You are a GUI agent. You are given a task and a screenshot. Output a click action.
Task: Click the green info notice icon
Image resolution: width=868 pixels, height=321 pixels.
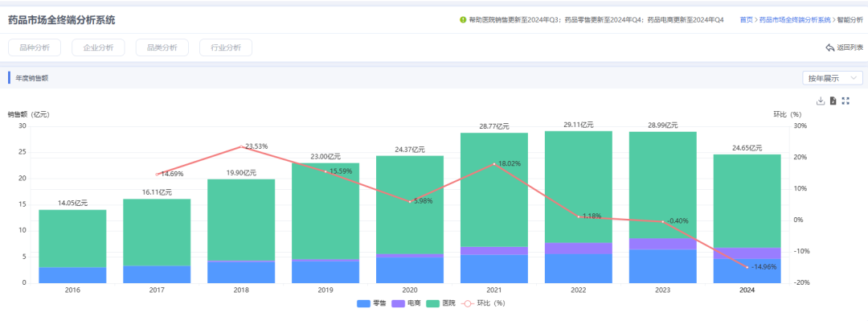point(463,20)
